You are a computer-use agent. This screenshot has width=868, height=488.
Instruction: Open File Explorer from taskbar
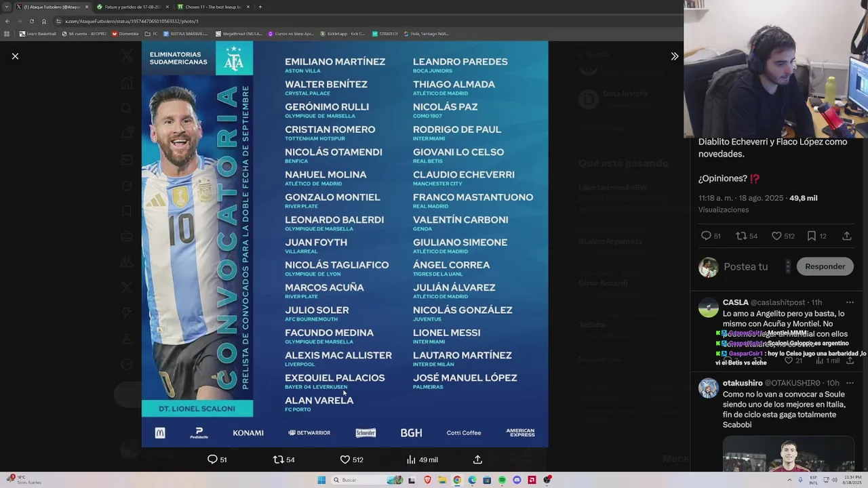click(x=442, y=480)
